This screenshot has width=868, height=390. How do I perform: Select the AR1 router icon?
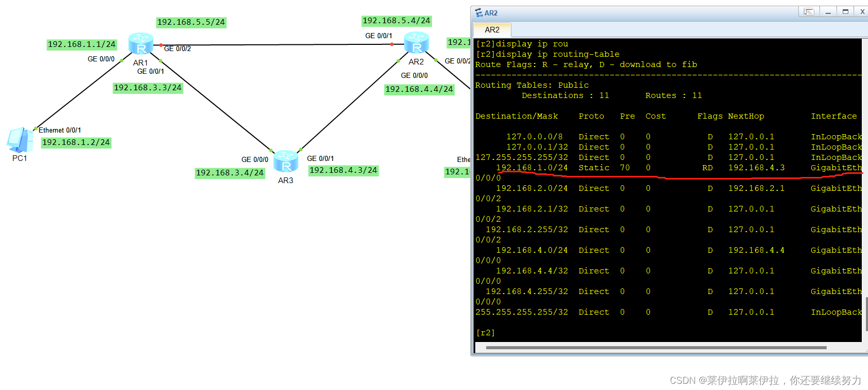pos(140,44)
